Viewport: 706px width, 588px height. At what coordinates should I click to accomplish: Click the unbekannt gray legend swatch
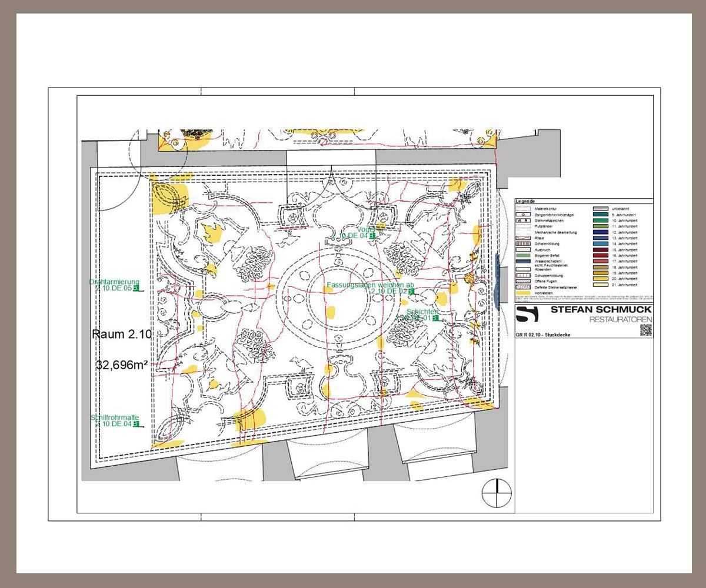pyautogui.click(x=601, y=209)
